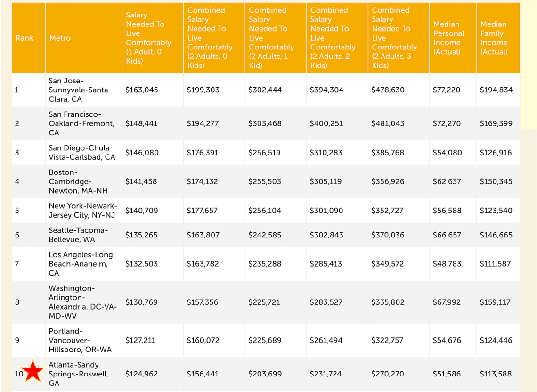Select the $194,834 median family income value
The height and width of the screenshot is (392, 537).
[496, 90]
